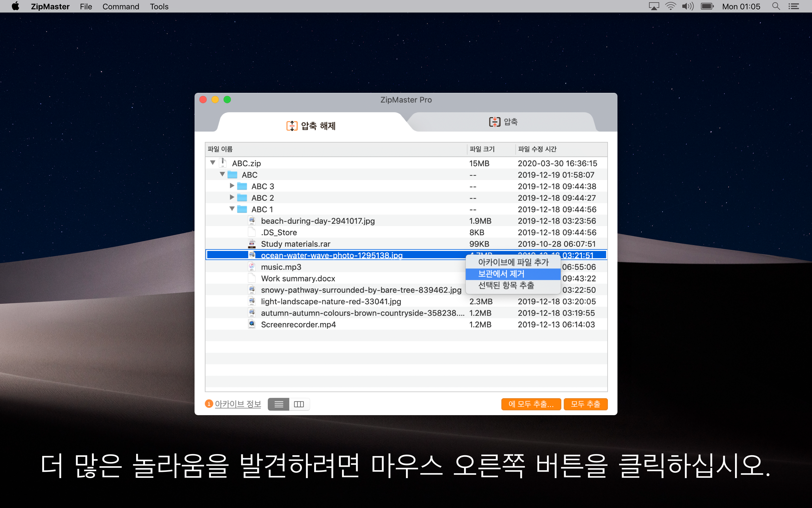Screen dimensions: 812x508
Task: Select beach-during-day-2941017.jpg file name
Action: click(318, 221)
